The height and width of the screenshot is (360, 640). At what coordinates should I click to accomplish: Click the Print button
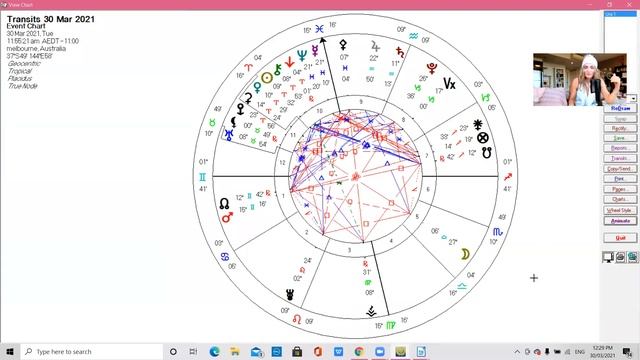(x=620, y=179)
